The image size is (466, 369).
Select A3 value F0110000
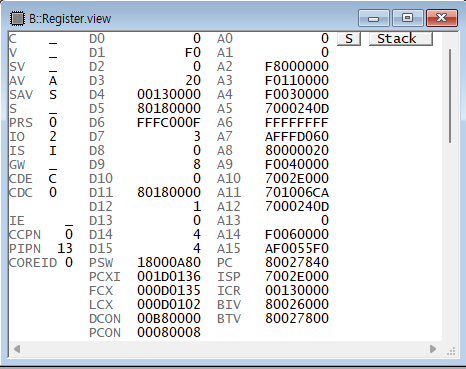(297, 81)
